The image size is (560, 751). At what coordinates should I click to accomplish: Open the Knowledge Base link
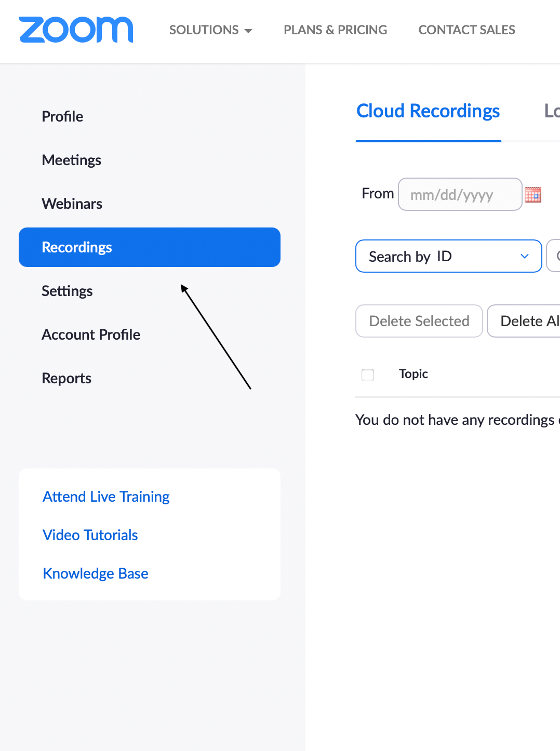pos(95,573)
